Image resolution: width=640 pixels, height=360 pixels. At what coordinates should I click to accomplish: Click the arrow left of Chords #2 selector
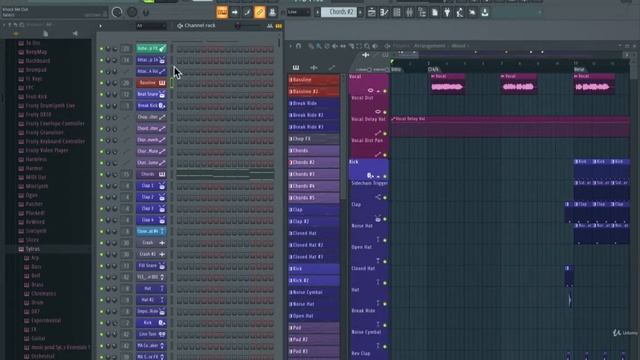318,12
